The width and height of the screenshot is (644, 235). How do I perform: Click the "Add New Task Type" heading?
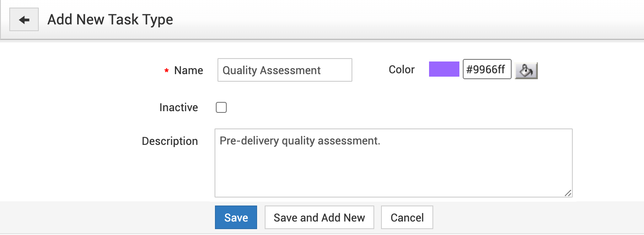(x=110, y=20)
